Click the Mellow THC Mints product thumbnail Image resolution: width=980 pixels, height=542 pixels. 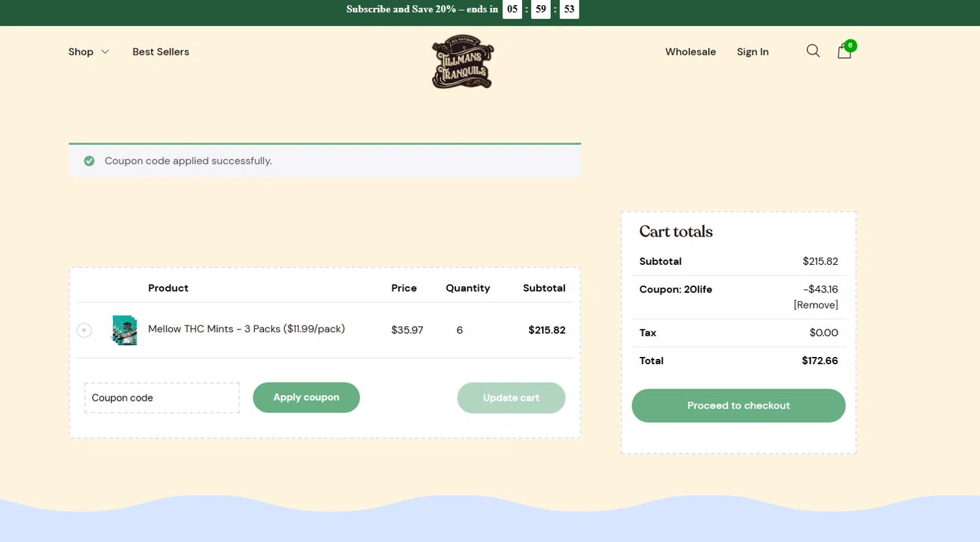[x=124, y=330]
